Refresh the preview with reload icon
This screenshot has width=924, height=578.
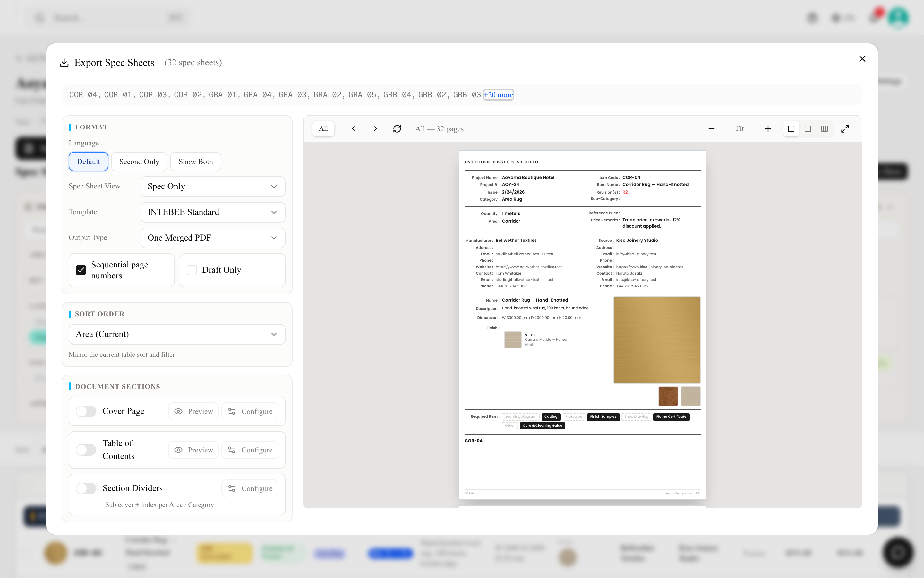(397, 129)
